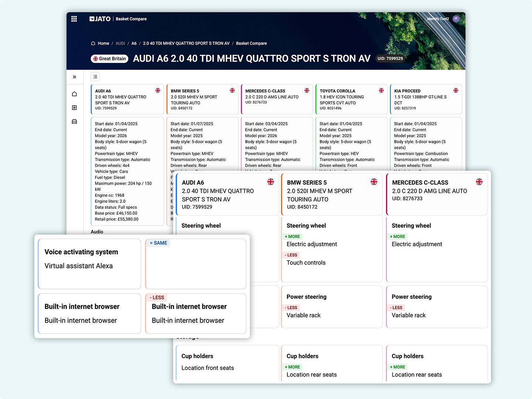Click the = SAME tag
Viewport: 532px width, 399px height.
tap(158, 243)
